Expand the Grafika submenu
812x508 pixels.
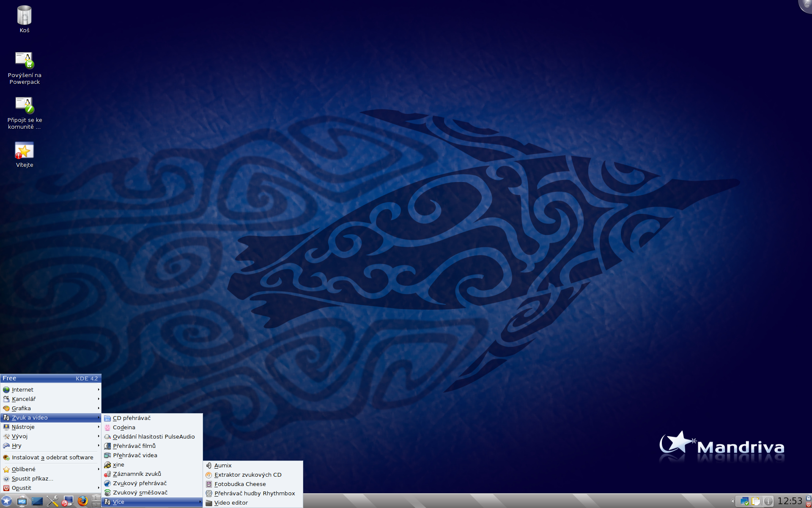tap(51, 408)
